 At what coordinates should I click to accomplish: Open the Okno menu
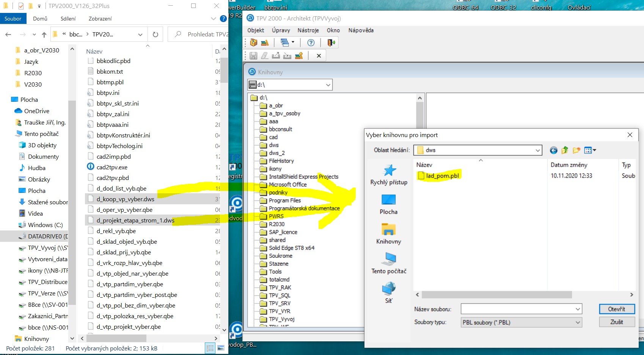click(333, 30)
